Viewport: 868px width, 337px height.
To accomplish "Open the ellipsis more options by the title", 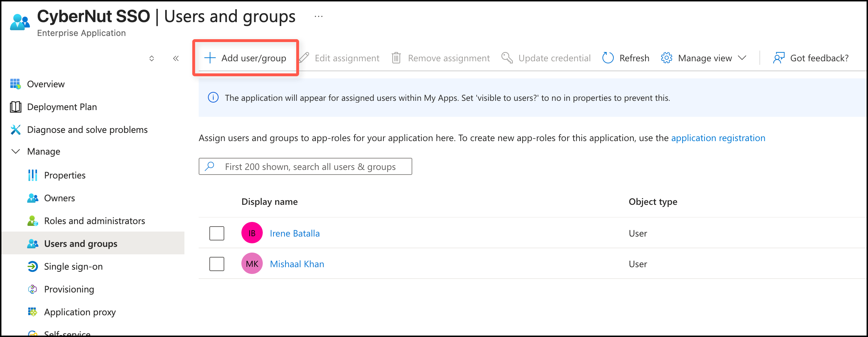I will pos(319,16).
